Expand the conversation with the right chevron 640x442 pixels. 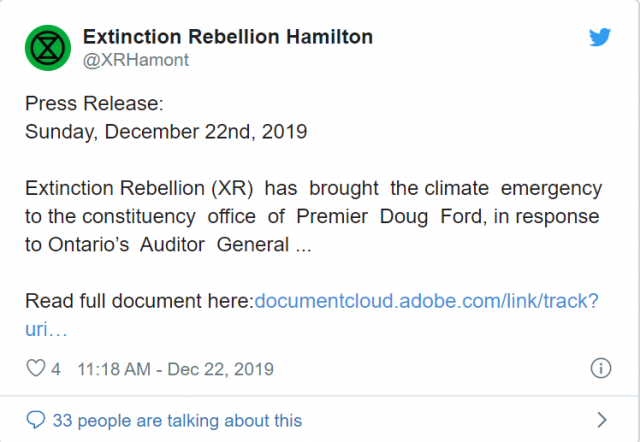click(x=602, y=420)
